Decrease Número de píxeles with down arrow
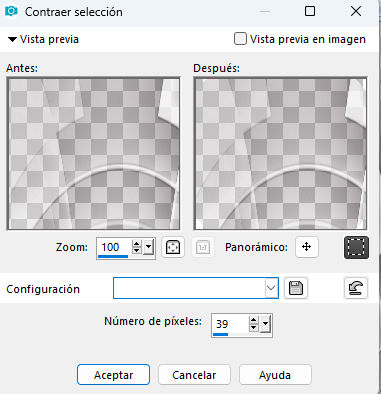 pos(254,328)
